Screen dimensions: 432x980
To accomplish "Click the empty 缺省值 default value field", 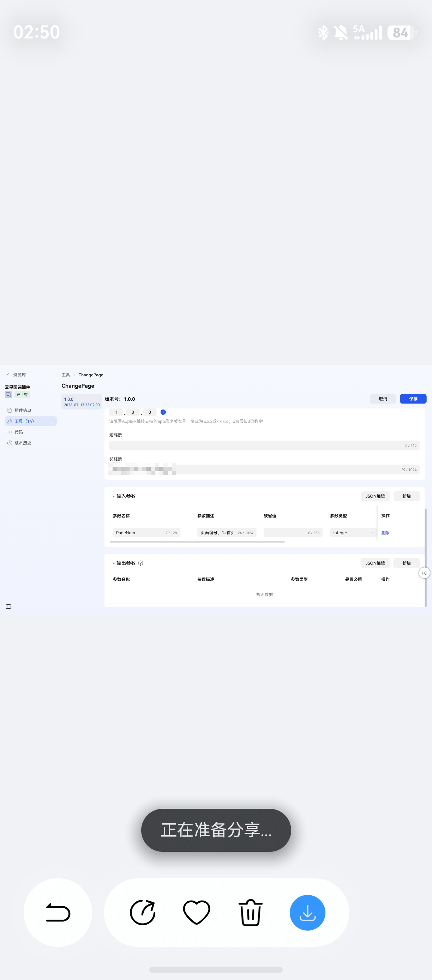I will [x=293, y=533].
